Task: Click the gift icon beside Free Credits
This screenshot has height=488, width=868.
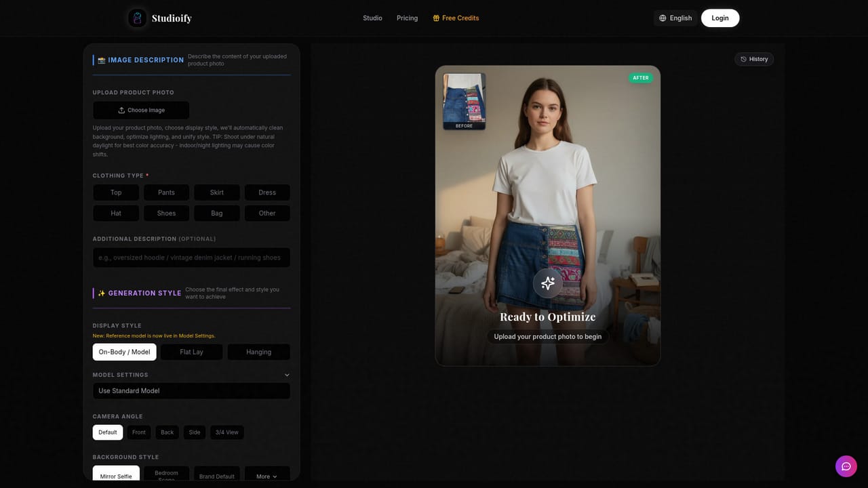Action: click(436, 18)
